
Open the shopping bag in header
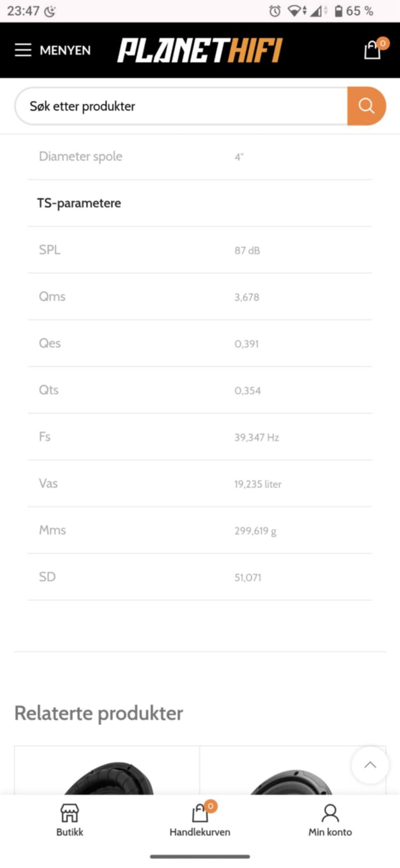[x=372, y=51]
